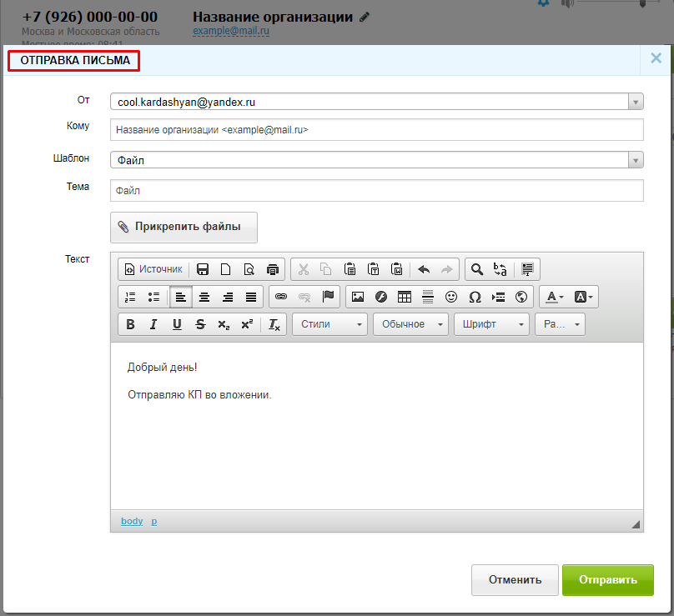
Task: Click the Flash insert icon
Action: (x=381, y=297)
